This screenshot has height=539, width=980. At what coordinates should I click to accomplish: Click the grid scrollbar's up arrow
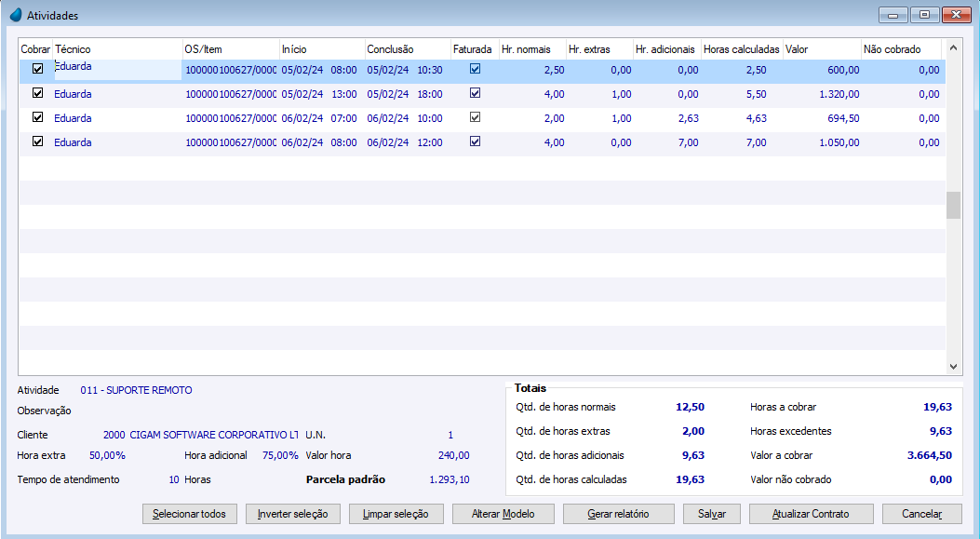click(x=953, y=47)
